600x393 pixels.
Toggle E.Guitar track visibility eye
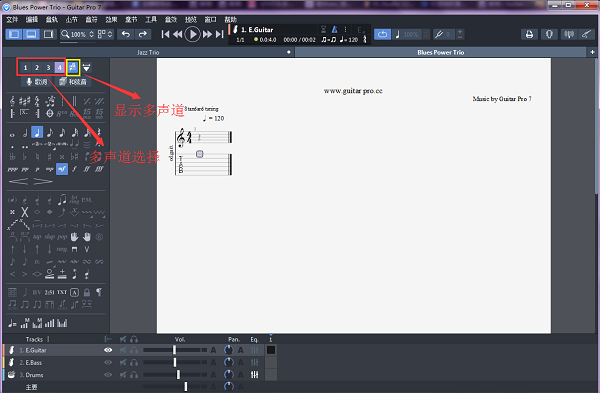(108, 350)
